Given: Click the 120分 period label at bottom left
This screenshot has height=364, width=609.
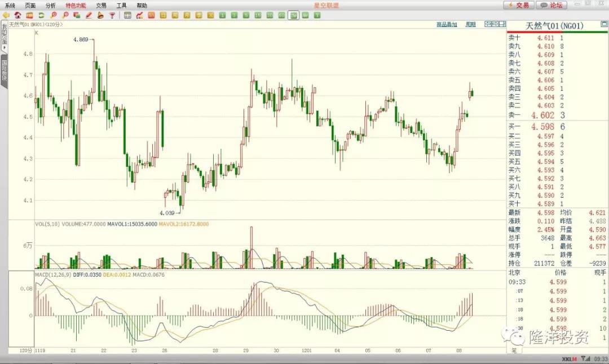Looking at the screenshot, I should pyautogui.click(x=25, y=350).
